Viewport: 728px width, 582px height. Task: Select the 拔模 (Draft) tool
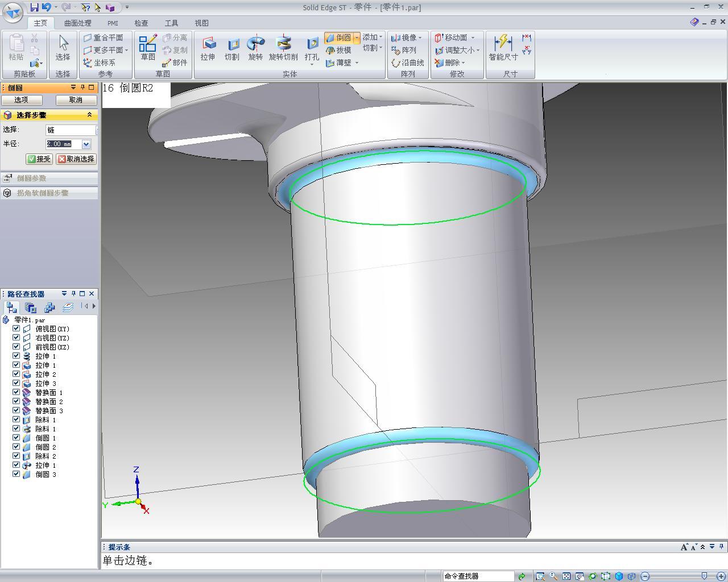point(339,50)
